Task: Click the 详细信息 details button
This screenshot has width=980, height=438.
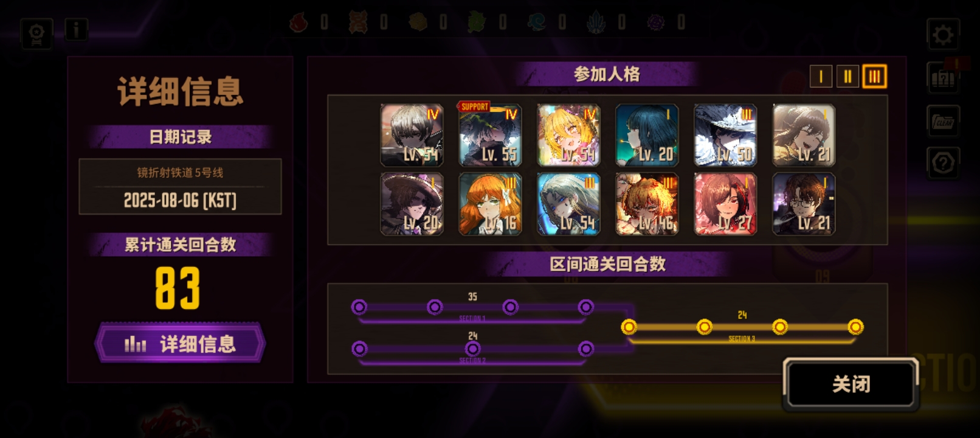Action: click(x=180, y=344)
